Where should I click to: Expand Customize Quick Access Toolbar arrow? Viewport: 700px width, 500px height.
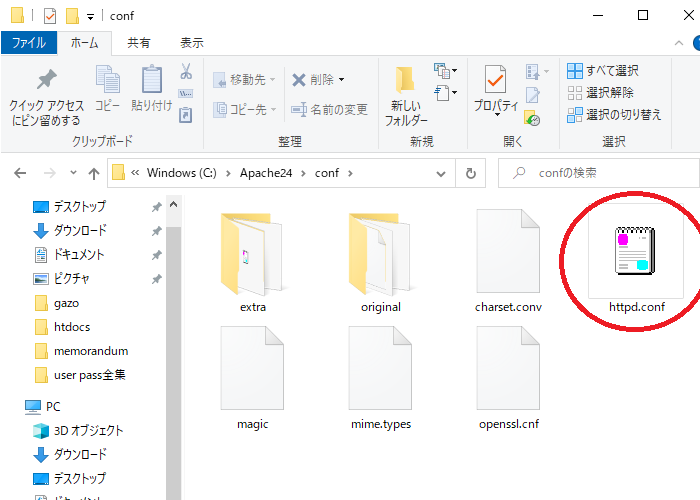pyautogui.click(x=90, y=16)
